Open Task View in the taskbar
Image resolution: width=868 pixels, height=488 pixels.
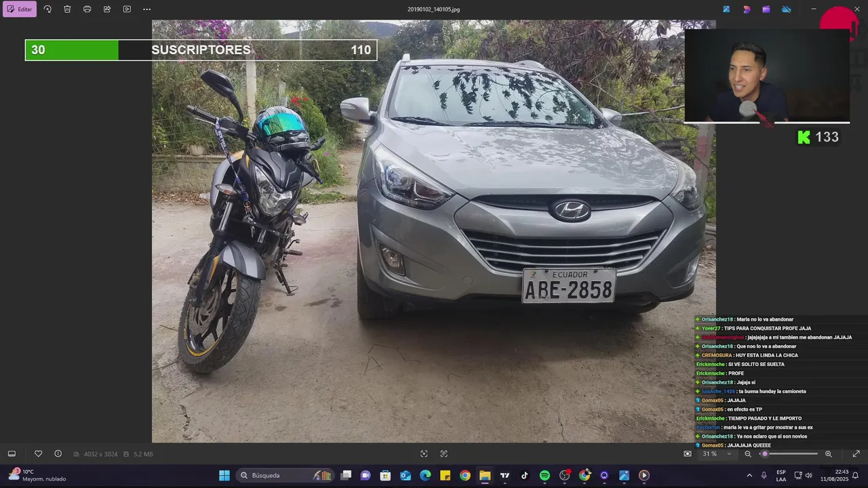point(346,476)
